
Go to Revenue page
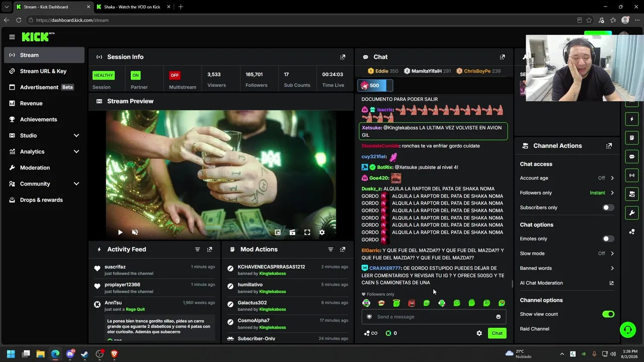pyautogui.click(x=44, y=104)
